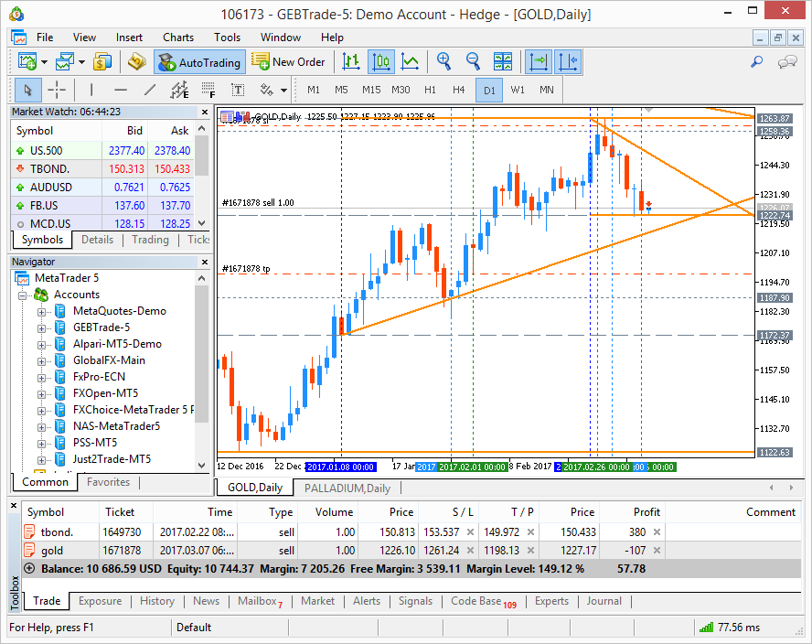Switch to the PALLADIUM,Daily chart tab
This screenshot has height=644, width=812.
(x=347, y=488)
